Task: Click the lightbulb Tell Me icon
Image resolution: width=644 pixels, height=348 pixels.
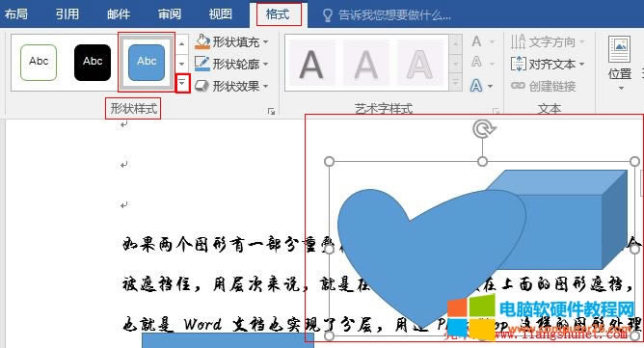Action: coord(328,15)
